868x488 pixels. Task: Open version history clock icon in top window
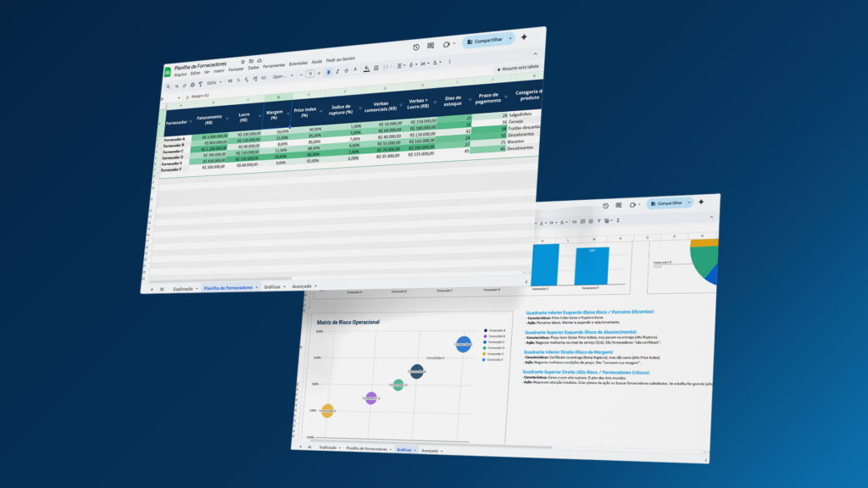416,47
